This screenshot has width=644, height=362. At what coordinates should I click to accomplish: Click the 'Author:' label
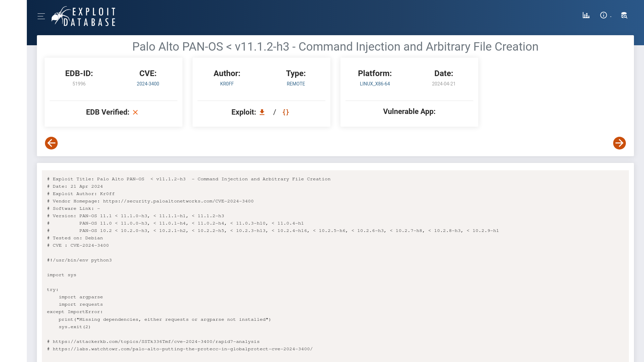(x=227, y=73)
